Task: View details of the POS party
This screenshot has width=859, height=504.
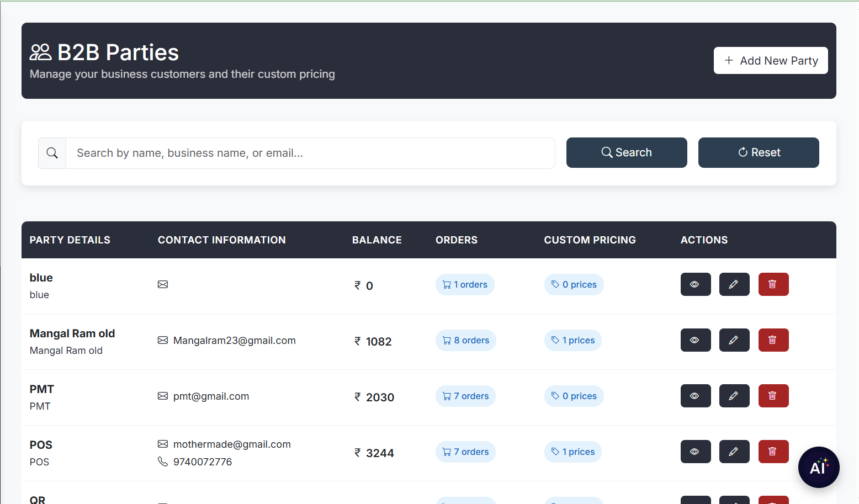Action: click(695, 452)
